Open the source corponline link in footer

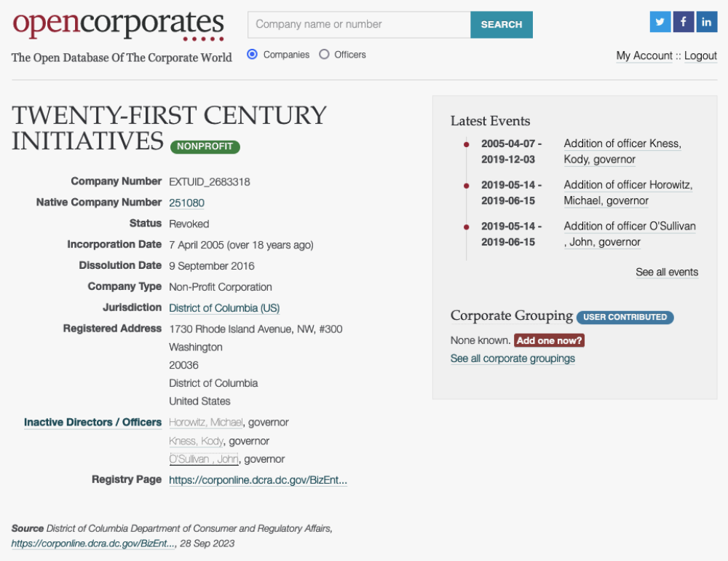(x=93, y=544)
